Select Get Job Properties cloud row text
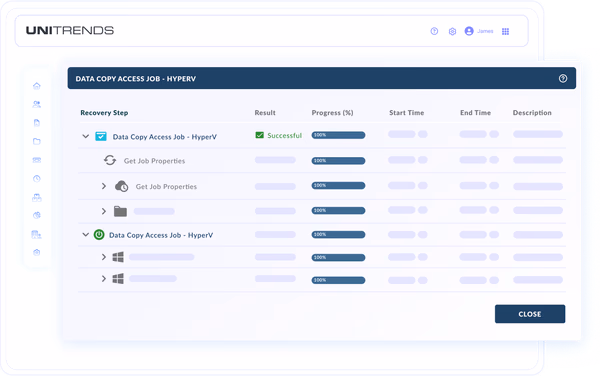The height and width of the screenshot is (376, 600). [166, 187]
